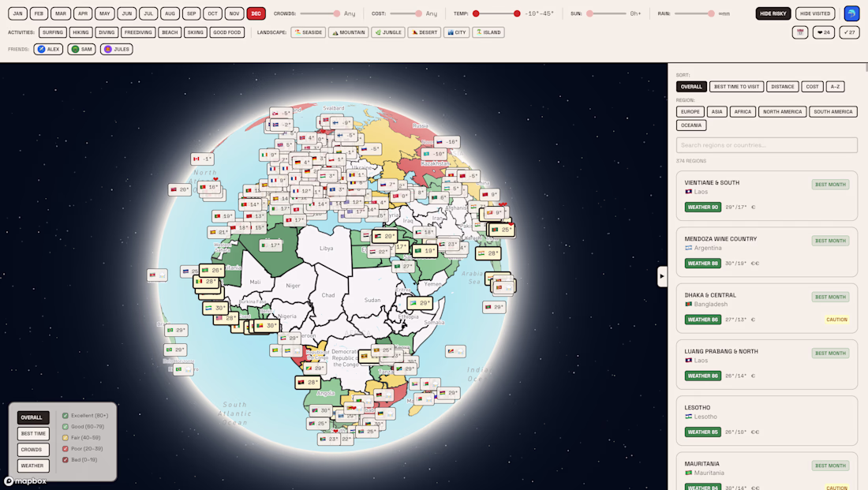
Task: Open the calendar icon button
Action: 800,32
